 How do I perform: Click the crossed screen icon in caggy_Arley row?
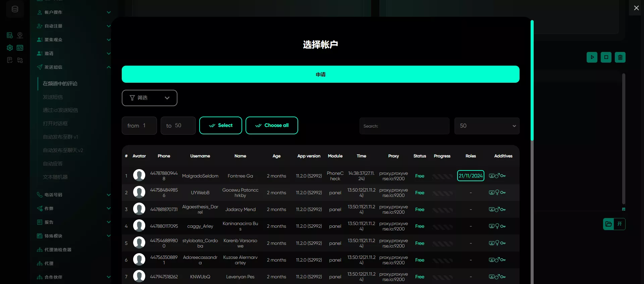492,226
